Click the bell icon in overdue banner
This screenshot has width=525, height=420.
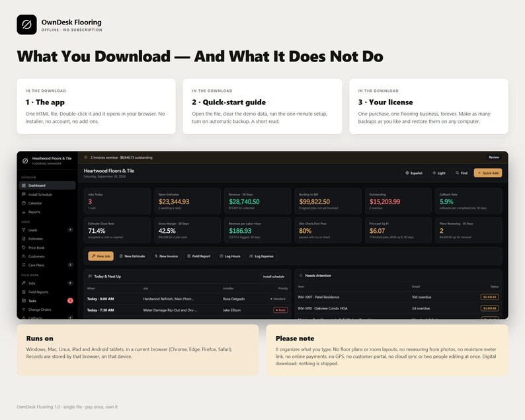tap(86, 157)
